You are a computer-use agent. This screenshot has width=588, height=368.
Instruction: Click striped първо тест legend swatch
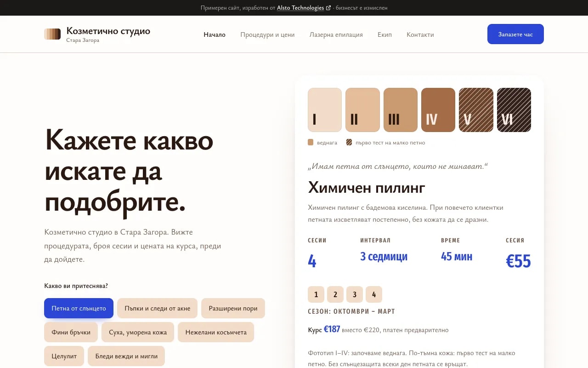click(x=349, y=143)
